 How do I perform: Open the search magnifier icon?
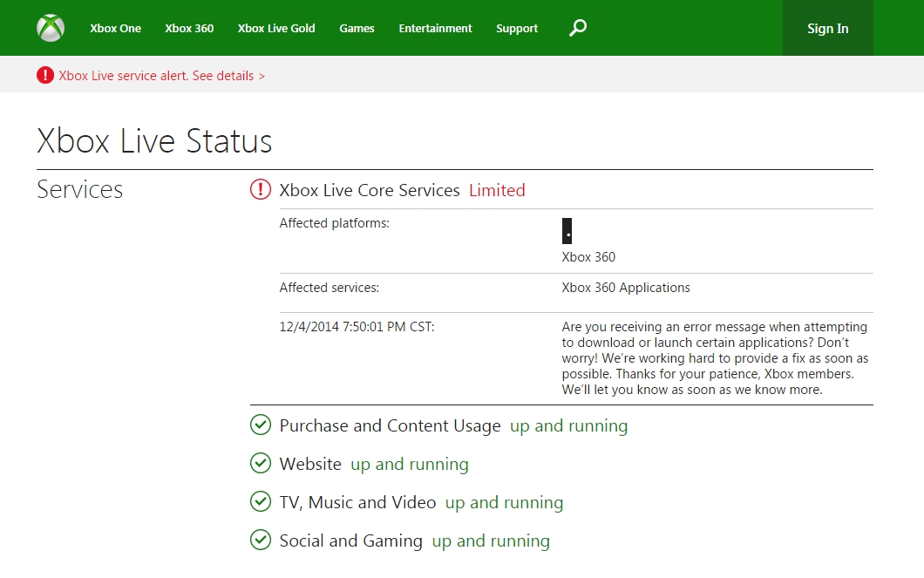[577, 28]
